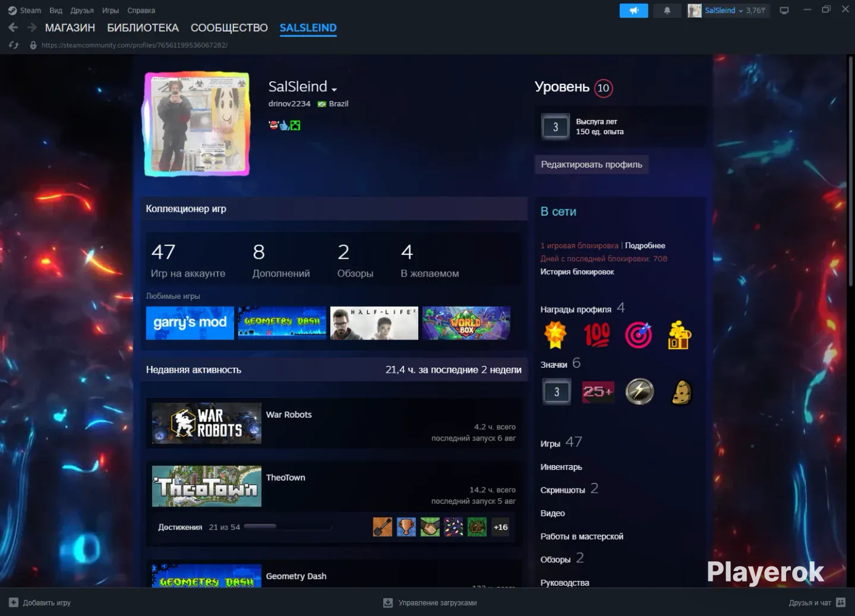Click the TheoTown game title
855x616 pixels.
286,477
